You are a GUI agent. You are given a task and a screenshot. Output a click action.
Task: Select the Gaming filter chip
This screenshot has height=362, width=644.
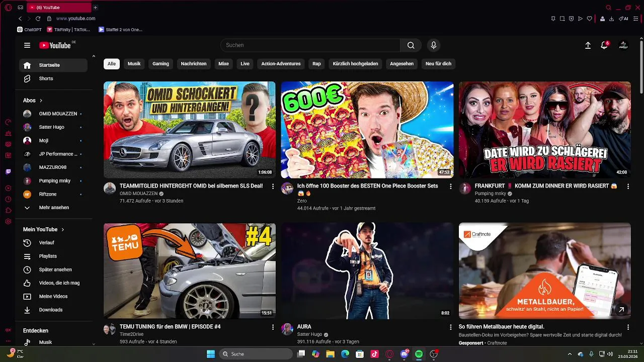click(x=161, y=64)
